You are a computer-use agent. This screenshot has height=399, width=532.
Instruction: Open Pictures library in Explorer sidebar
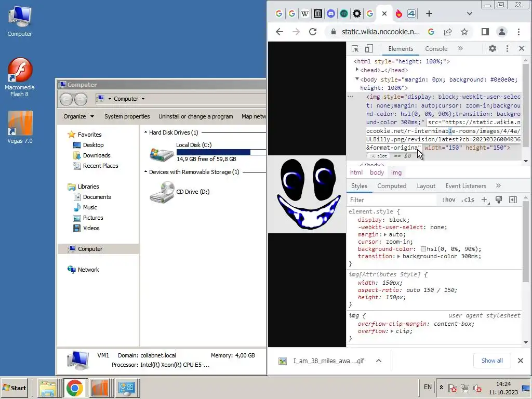pyautogui.click(x=88, y=218)
